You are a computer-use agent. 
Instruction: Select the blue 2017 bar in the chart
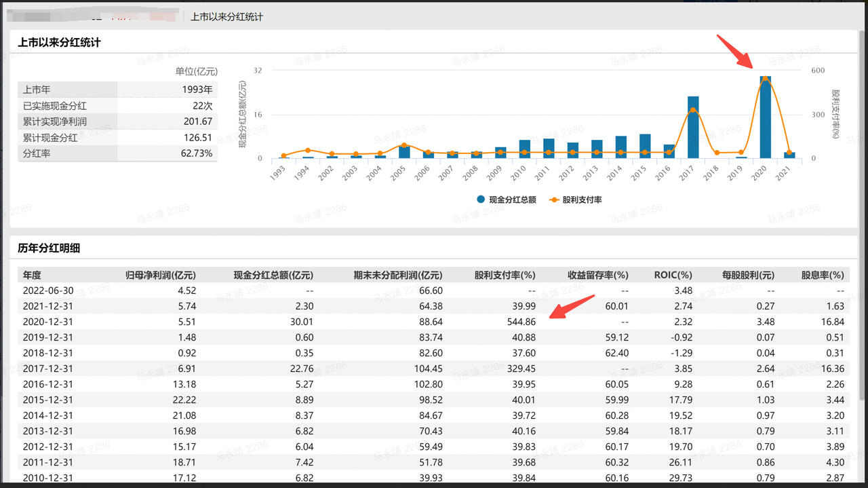693,129
